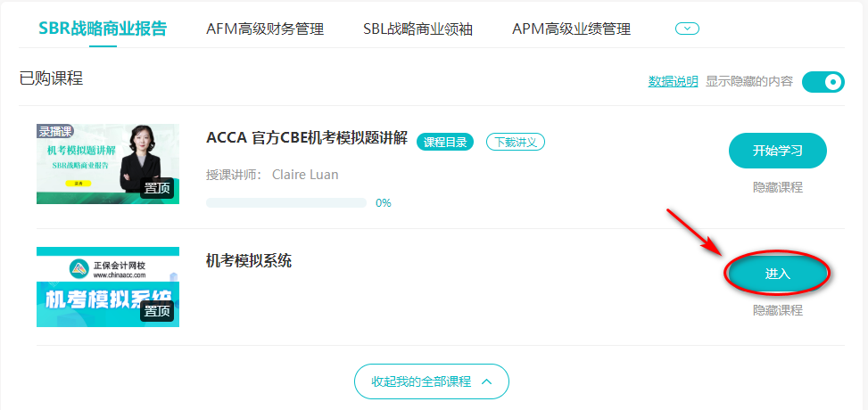Expand more course tabs dropdown arrow
The height and width of the screenshot is (410, 868).
[x=687, y=29]
